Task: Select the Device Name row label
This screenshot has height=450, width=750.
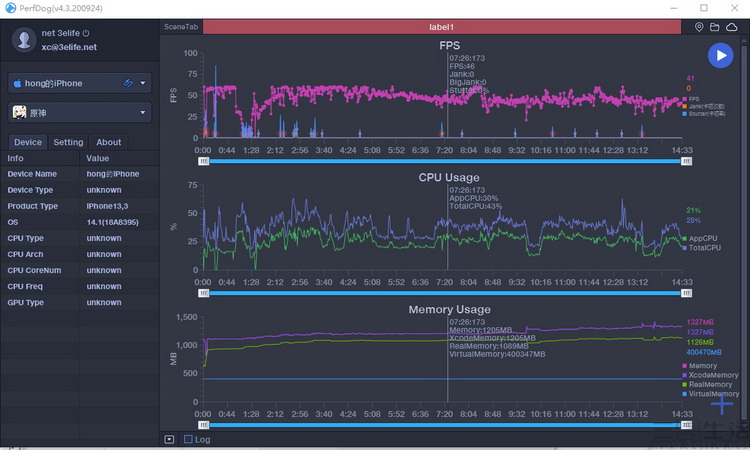Action: pyautogui.click(x=32, y=174)
